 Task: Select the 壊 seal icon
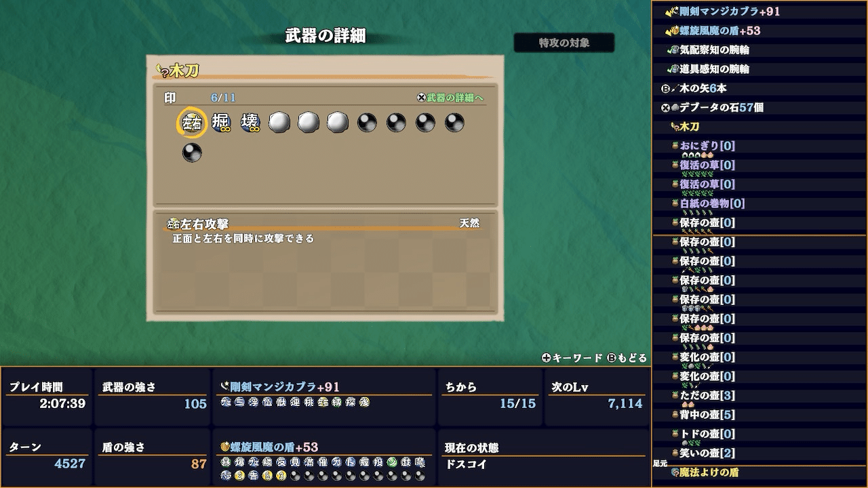tap(250, 123)
